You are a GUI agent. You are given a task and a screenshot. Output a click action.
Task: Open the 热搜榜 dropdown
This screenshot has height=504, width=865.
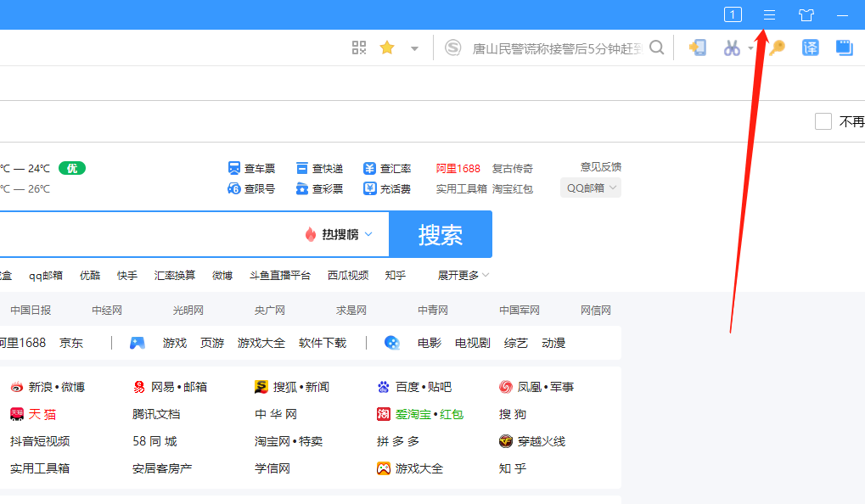click(340, 234)
